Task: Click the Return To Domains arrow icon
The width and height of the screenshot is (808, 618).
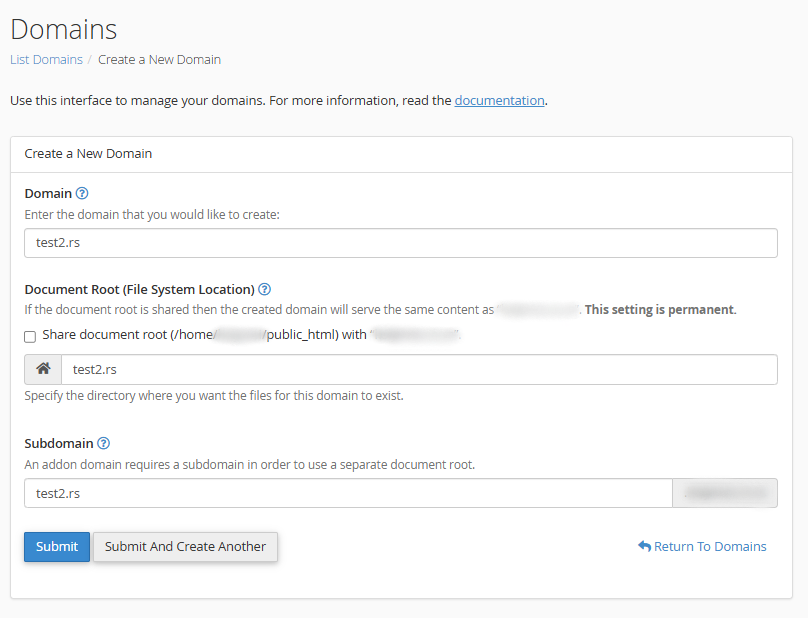Action: click(645, 546)
